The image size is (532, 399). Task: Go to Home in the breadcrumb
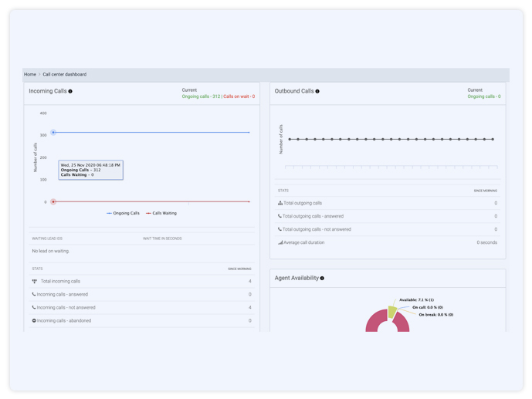click(x=30, y=75)
